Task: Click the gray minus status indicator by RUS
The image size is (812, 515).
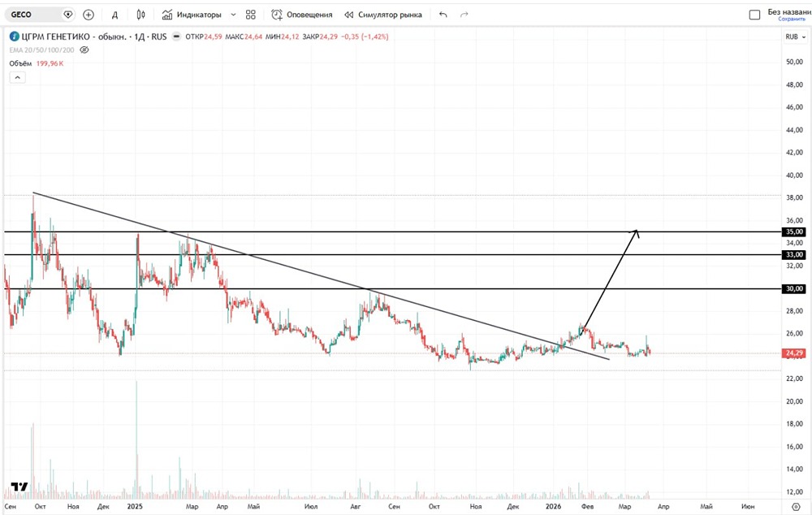Action: point(176,37)
